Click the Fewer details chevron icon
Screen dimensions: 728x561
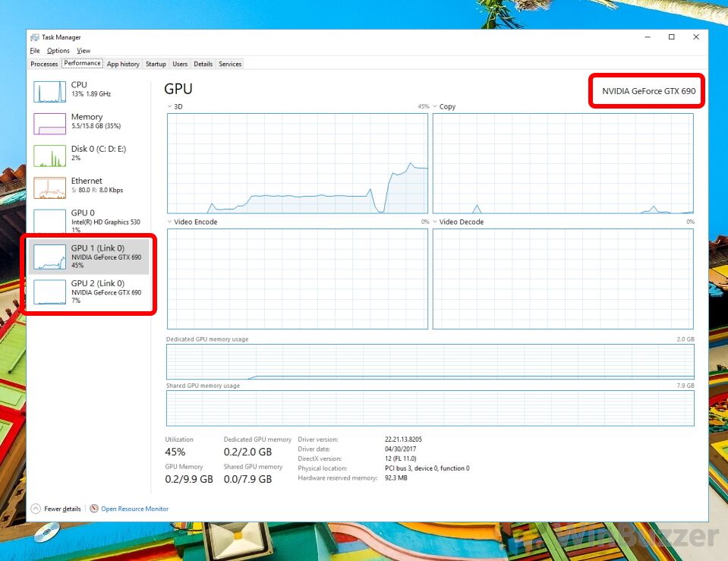(x=36, y=509)
